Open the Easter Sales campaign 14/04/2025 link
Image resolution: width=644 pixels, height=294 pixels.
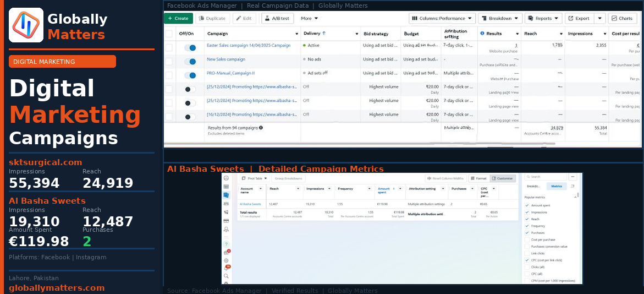tap(249, 45)
